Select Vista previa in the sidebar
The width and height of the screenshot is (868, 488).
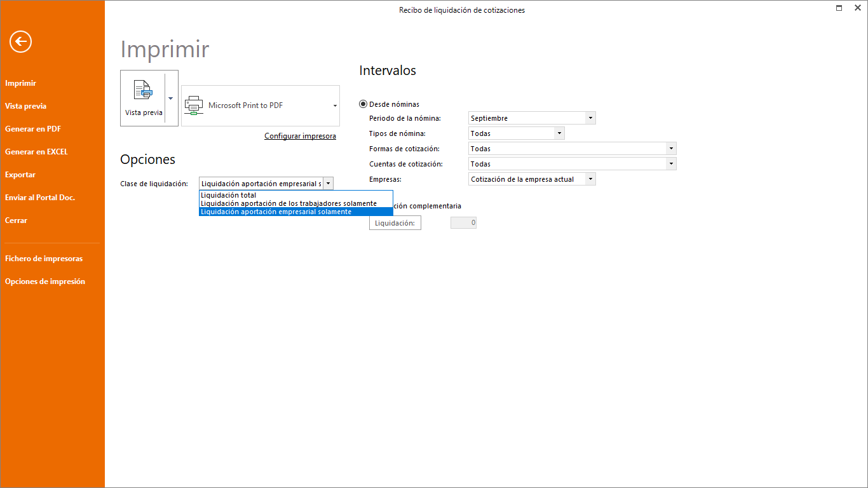click(26, 106)
